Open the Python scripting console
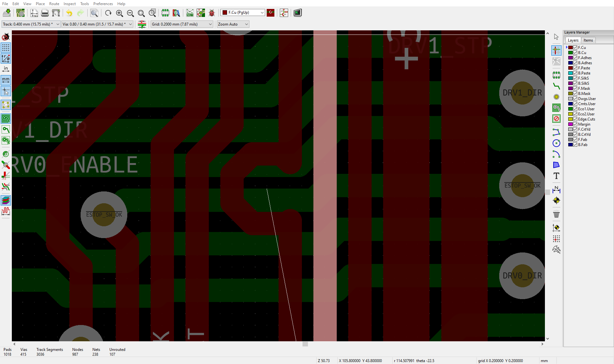Image resolution: width=614 pixels, height=364 pixels. point(298,13)
